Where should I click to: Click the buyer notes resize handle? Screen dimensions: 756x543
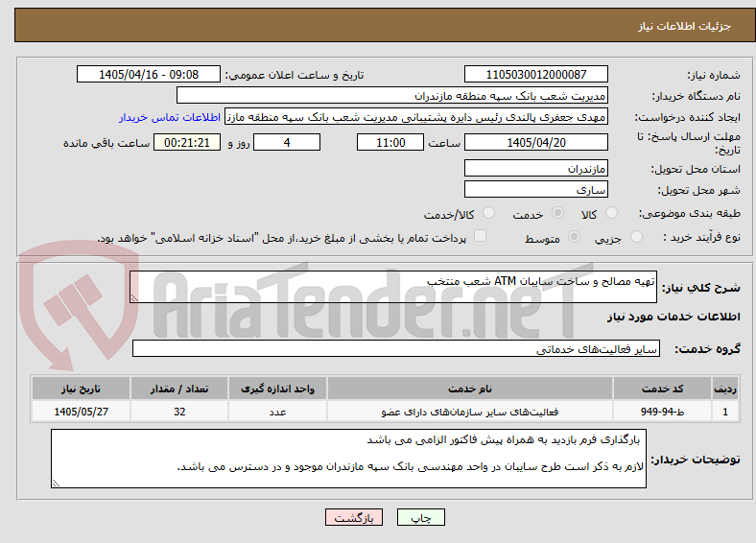coord(56,484)
